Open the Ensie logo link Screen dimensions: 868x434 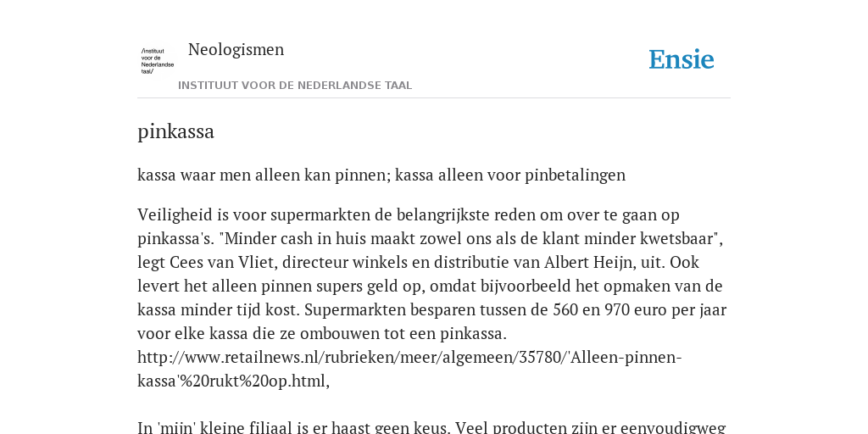click(682, 60)
